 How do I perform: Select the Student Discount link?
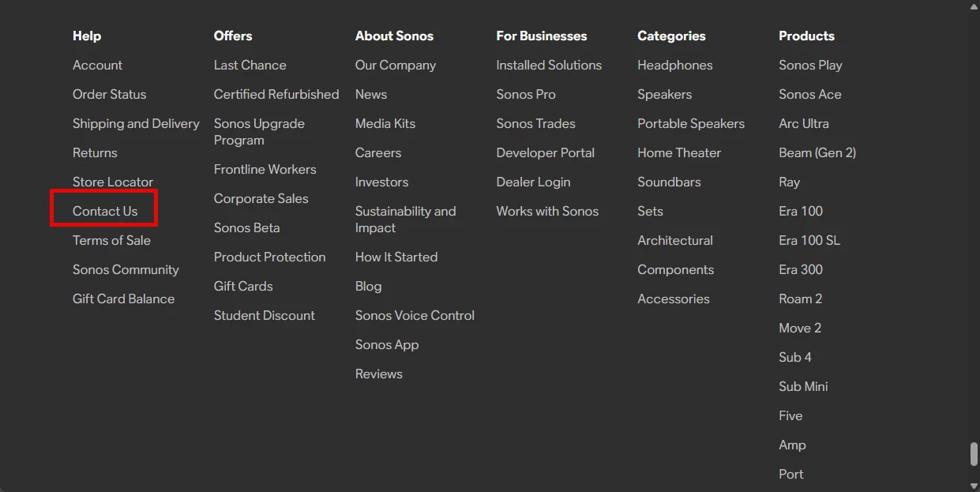pyautogui.click(x=264, y=315)
